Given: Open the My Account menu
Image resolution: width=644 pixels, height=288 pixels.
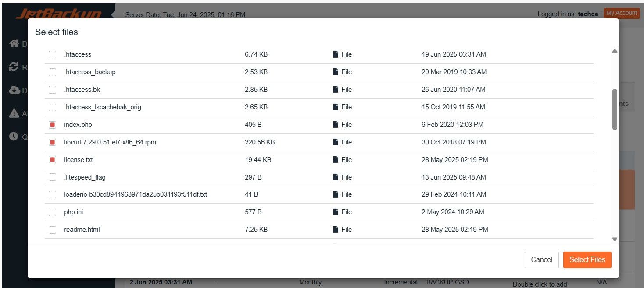Looking at the screenshot, I should click(x=621, y=13).
